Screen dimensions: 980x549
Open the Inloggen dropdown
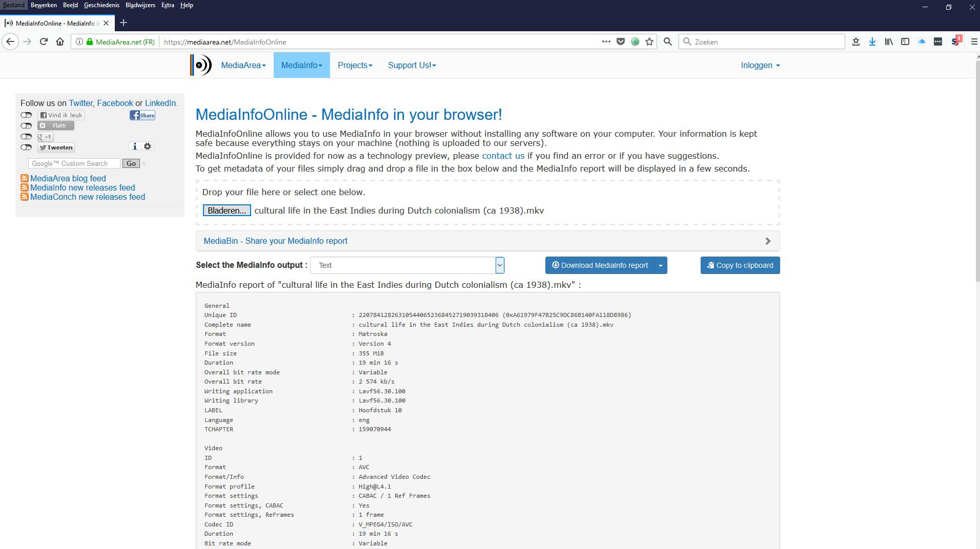(760, 65)
